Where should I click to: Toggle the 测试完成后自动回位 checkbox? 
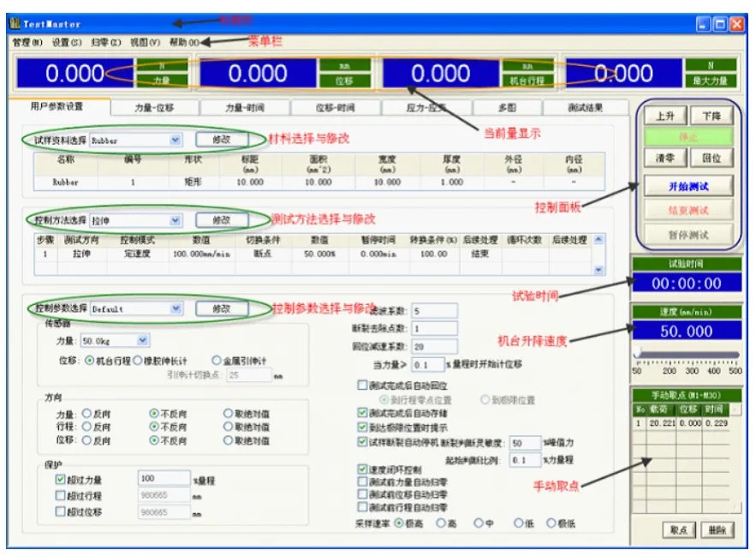(x=362, y=386)
